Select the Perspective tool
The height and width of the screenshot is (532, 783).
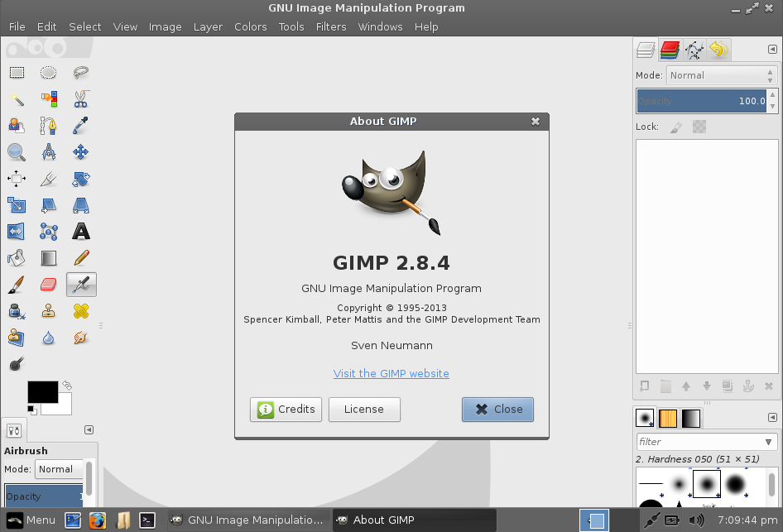(x=81, y=205)
